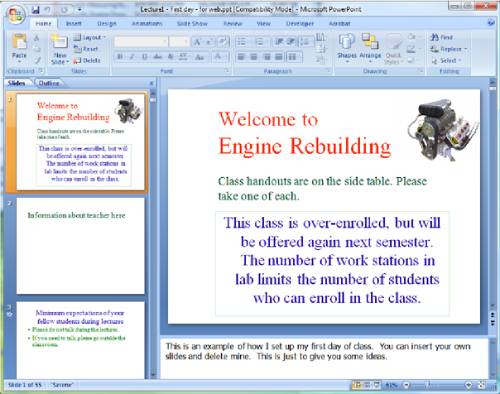Open the font size combo box
The width and height of the screenshot is (500, 394).
click(179, 42)
